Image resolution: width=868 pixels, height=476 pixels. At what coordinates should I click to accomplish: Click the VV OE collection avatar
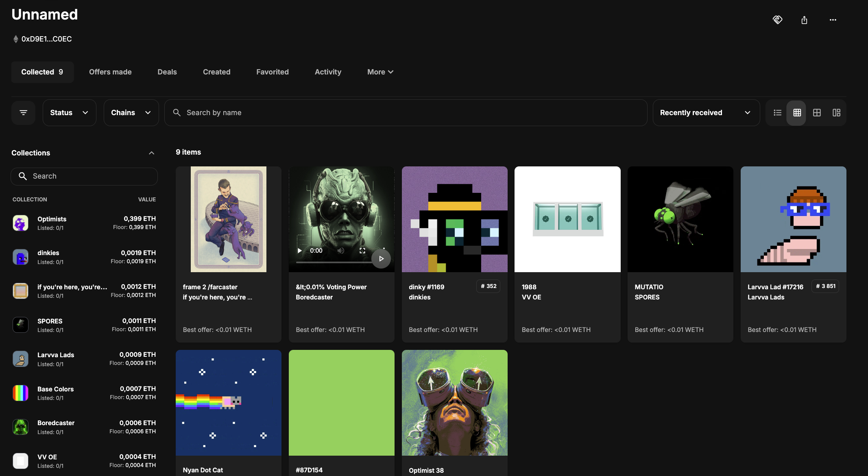pyautogui.click(x=20, y=461)
